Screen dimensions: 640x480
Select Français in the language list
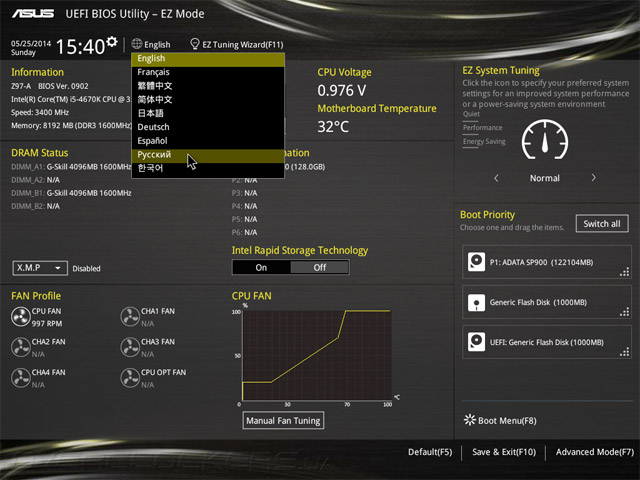(208, 72)
